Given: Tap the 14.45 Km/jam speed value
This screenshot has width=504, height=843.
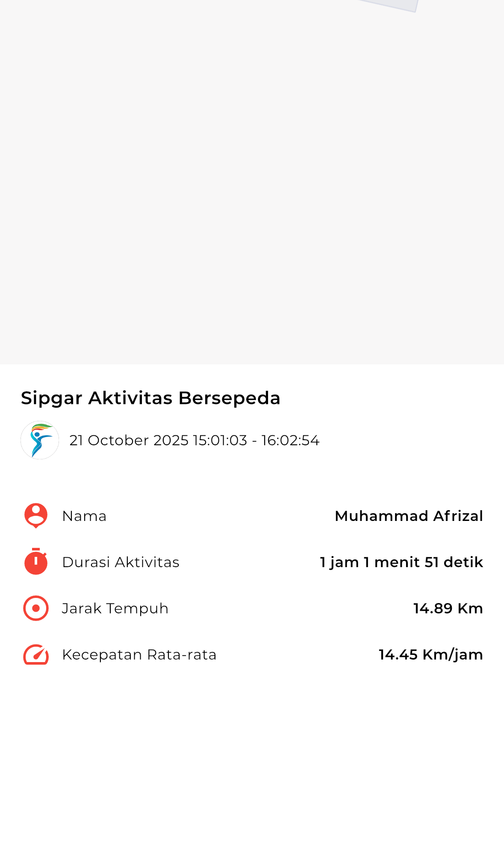Looking at the screenshot, I should 430,654.
